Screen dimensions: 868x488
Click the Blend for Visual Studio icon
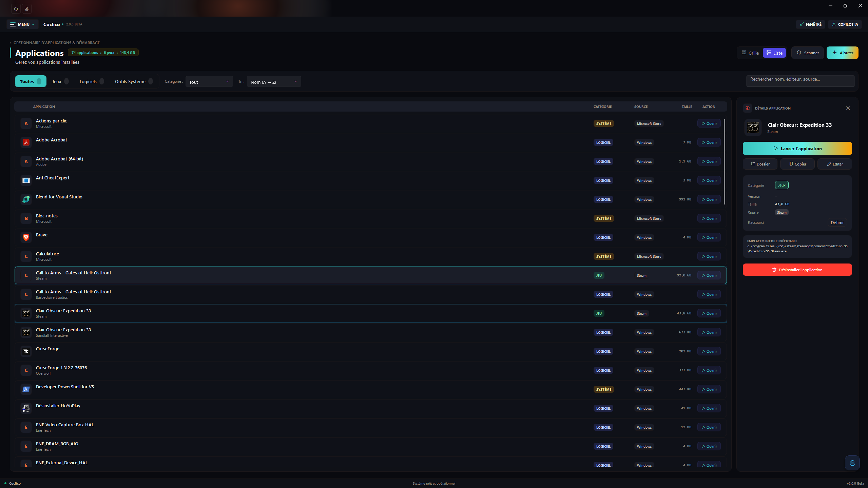(x=26, y=199)
